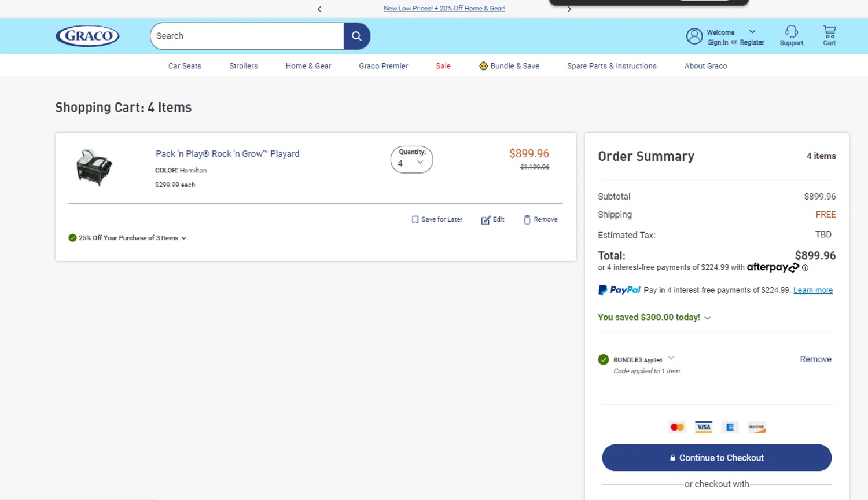The image size is (868, 500).
Task: Expand the You saved $300.00 today section
Action: (707, 318)
